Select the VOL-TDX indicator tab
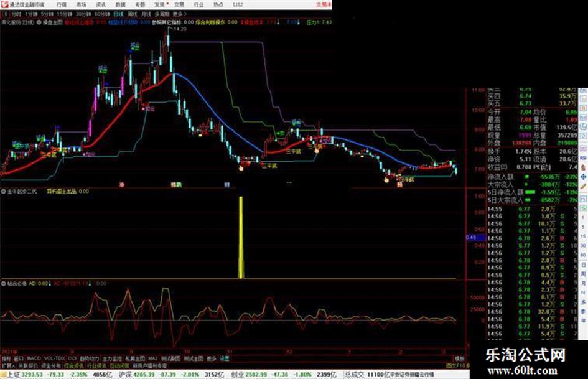The width and height of the screenshot is (588, 379). click(x=55, y=358)
